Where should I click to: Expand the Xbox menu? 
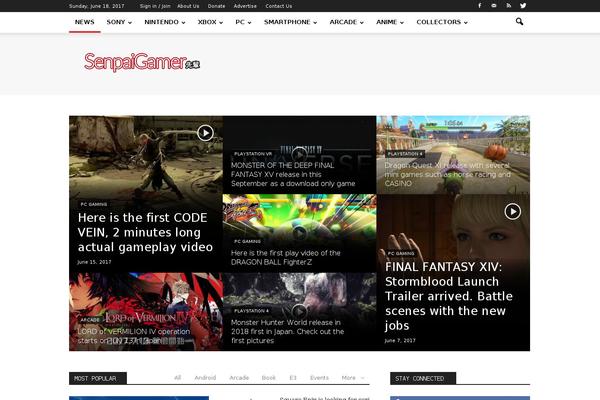(210, 22)
